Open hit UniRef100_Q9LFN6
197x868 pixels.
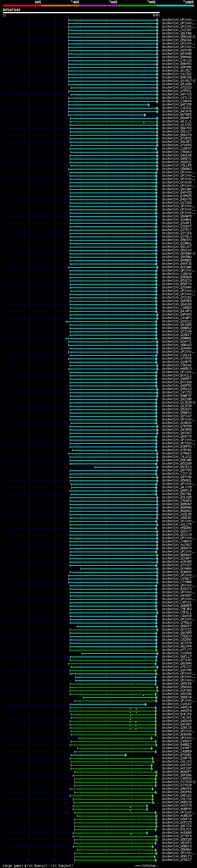click(x=177, y=33)
